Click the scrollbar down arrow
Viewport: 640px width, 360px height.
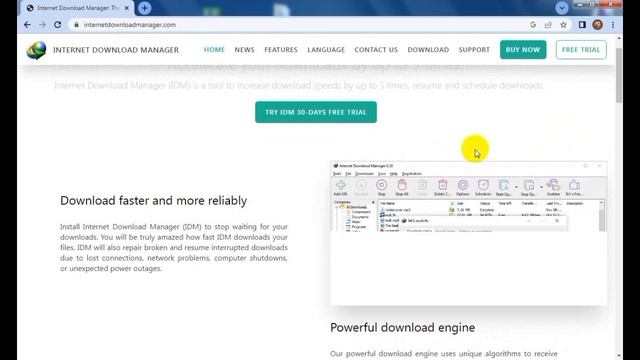point(619,356)
